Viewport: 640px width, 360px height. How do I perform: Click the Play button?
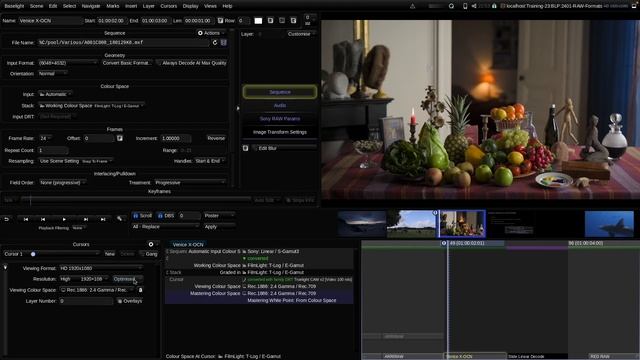point(64,219)
